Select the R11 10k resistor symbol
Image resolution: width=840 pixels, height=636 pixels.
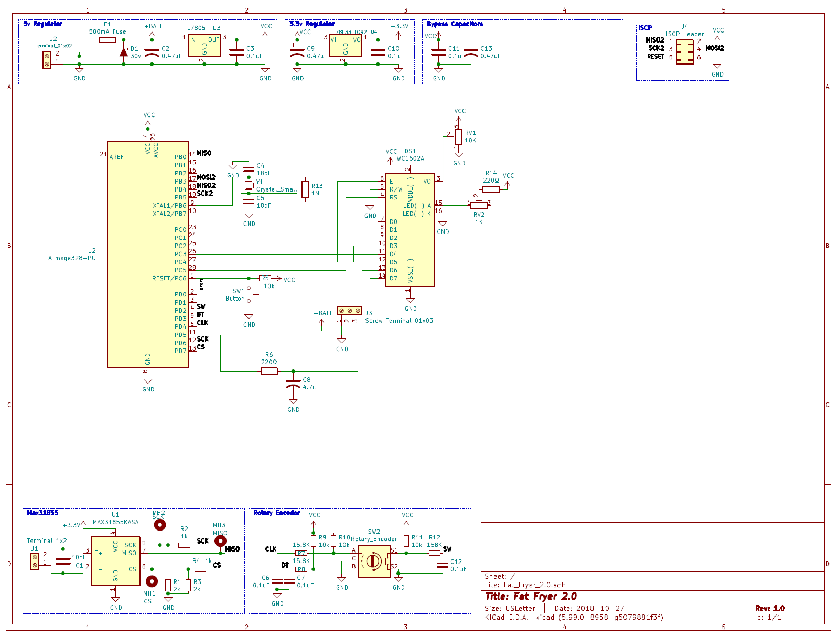click(406, 540)
